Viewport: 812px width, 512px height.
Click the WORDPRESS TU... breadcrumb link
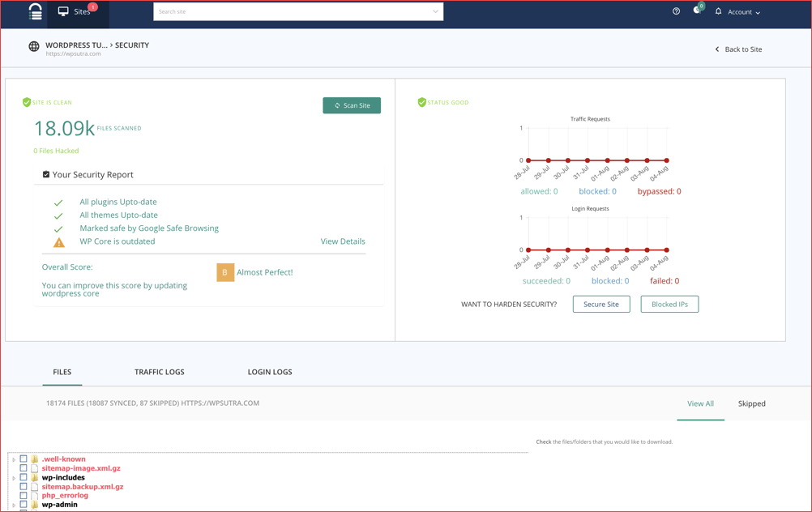pos(77,45)
